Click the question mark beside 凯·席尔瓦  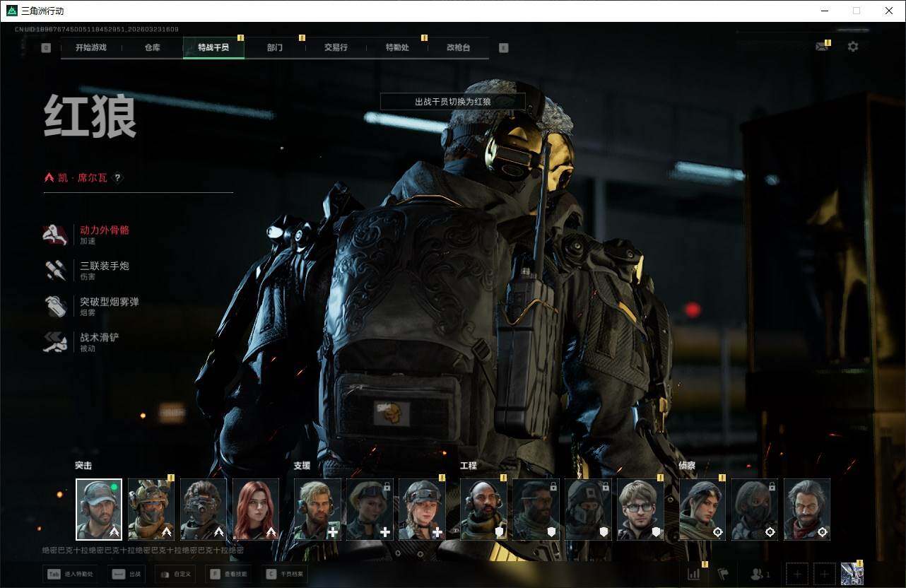click(x=118, y=178)
